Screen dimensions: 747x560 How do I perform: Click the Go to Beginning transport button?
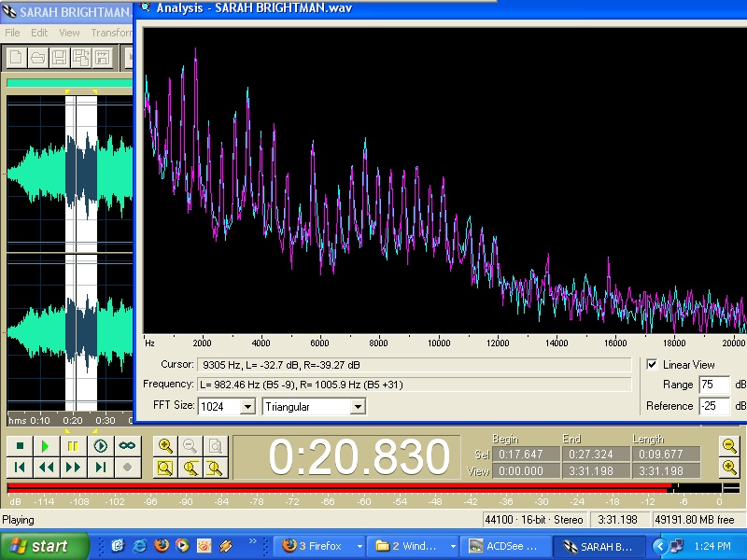tap(19, 468)
